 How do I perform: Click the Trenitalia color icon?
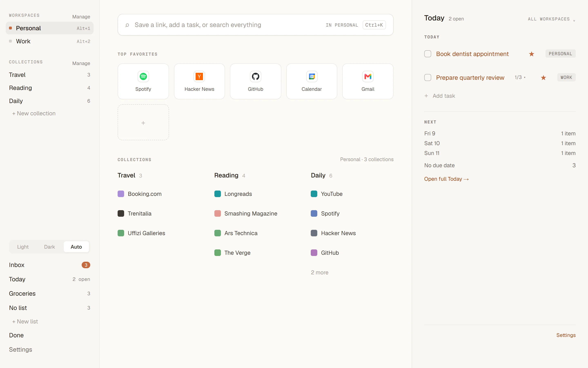click(121, 213)
